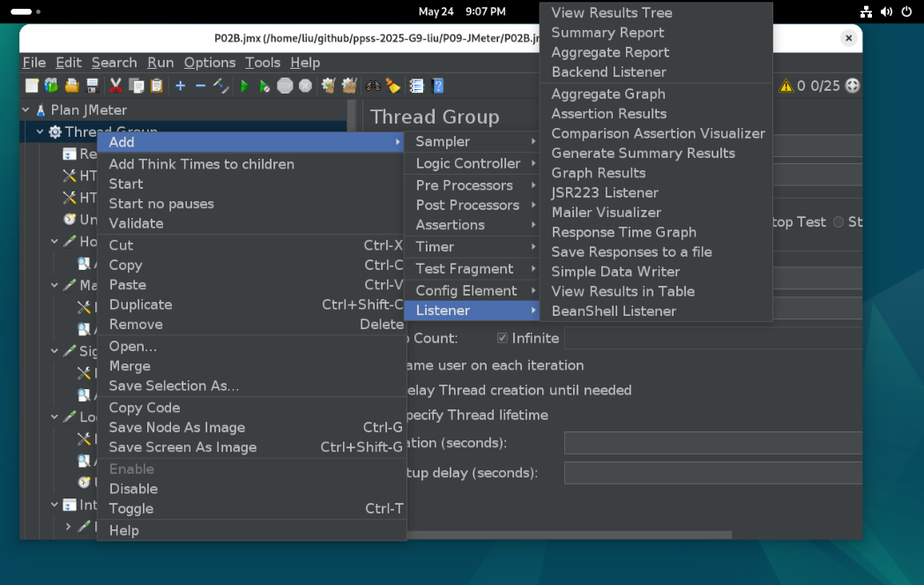Click the Paste clipboard toolbar icon

pos(157,86)
